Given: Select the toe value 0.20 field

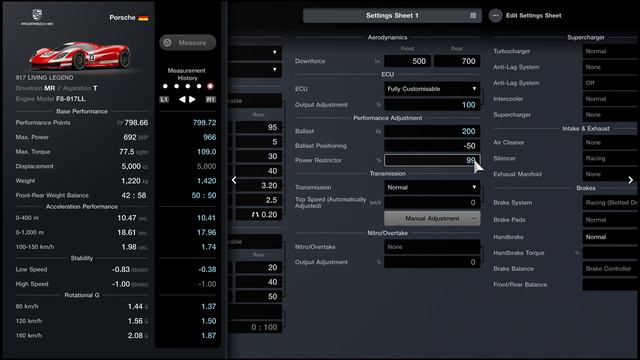Looking at the screenshot, I should point(258,214).
